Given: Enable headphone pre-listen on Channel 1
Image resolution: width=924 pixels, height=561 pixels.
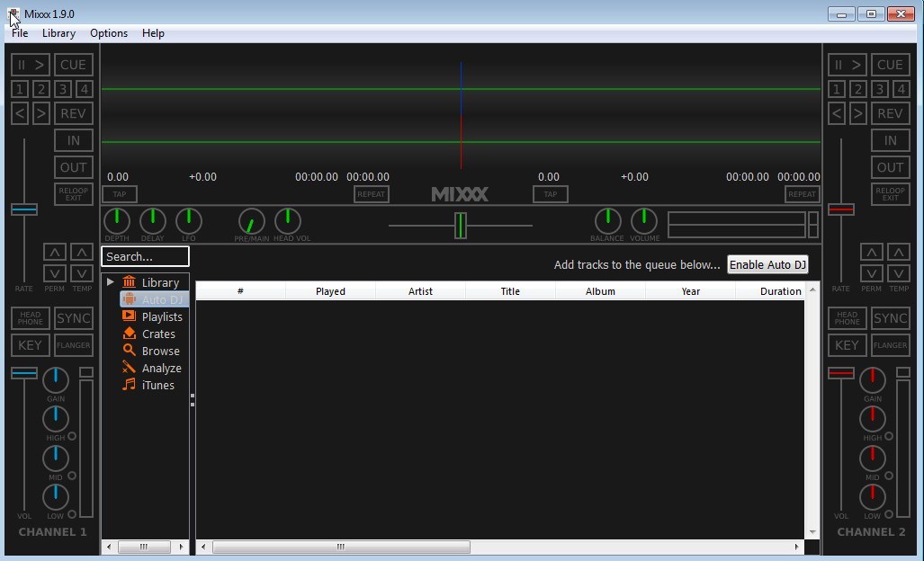Looking at the screenshot, I should click(x=30, y=317).
